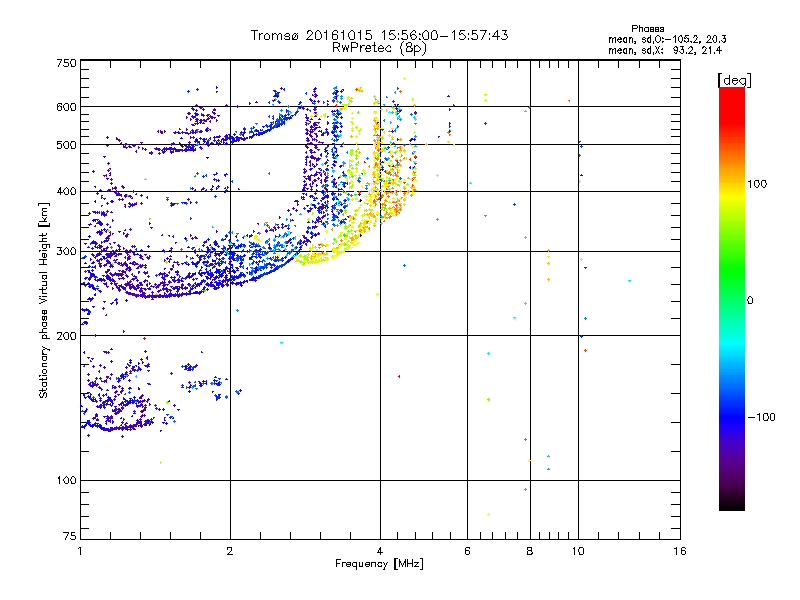This screenshot has height=600, width=800.
Task: Click the y-axis tick label '600'
Action: [66, 107]
